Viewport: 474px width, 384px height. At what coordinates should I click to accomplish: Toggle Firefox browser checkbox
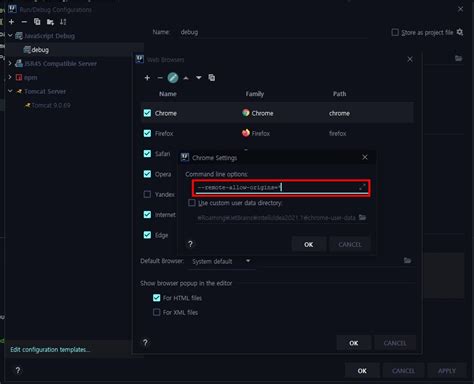[147, 133]
